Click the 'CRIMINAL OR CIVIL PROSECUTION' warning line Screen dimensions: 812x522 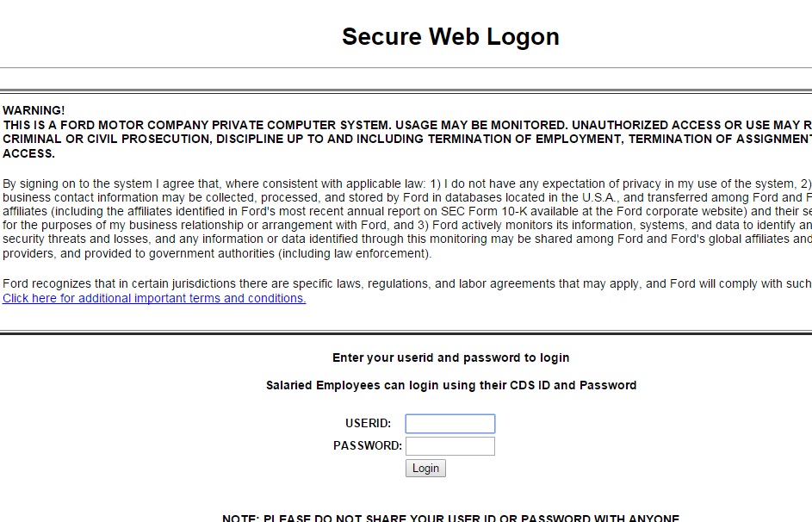[407, 139]
